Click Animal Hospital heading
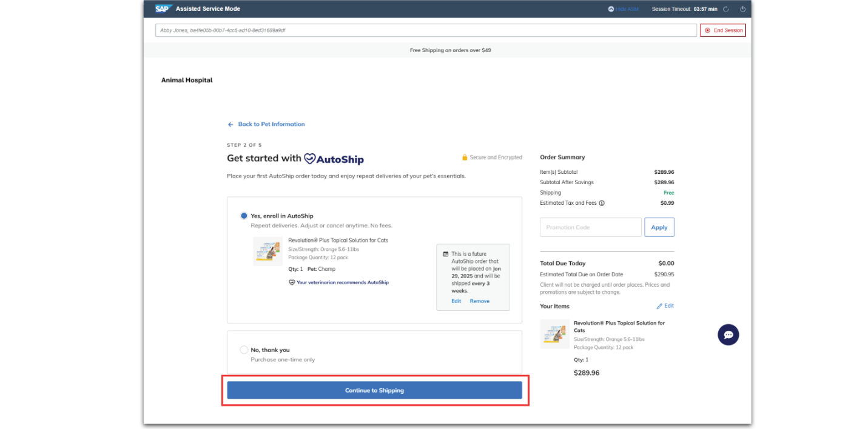Screen dimensions: 868x429 pyautogui.click(x=187, y=80)
